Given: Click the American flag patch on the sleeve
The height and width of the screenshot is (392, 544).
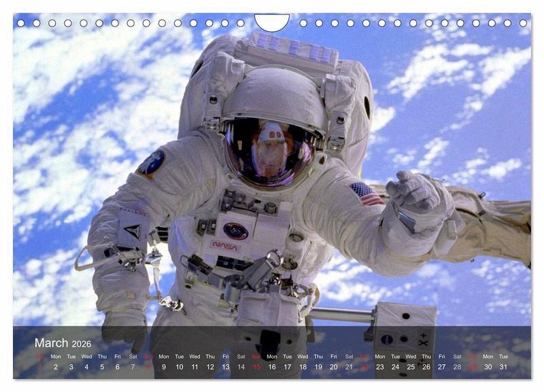Looking at the screenshot, I should tap(367, 194).
